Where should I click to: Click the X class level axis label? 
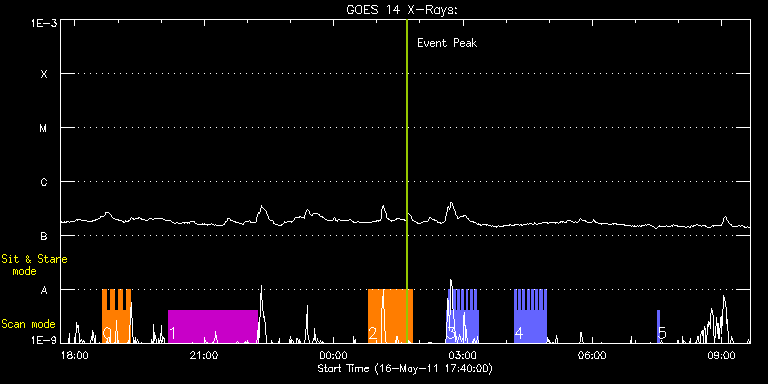click(x=44, y=74)
